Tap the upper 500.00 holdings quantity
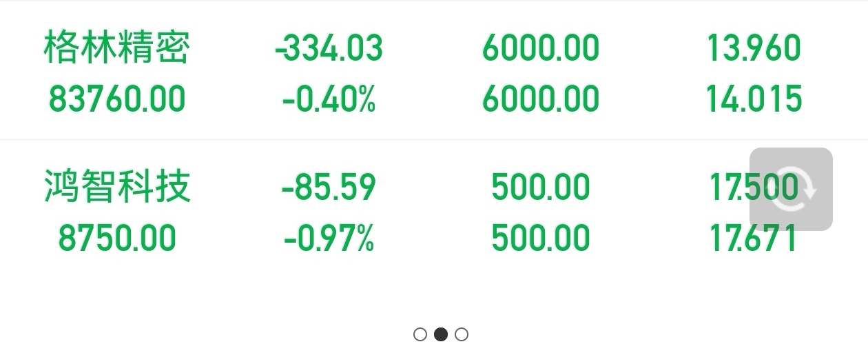Image resolution: width=868 pixels, height=353 pixels. click(541, 188)
